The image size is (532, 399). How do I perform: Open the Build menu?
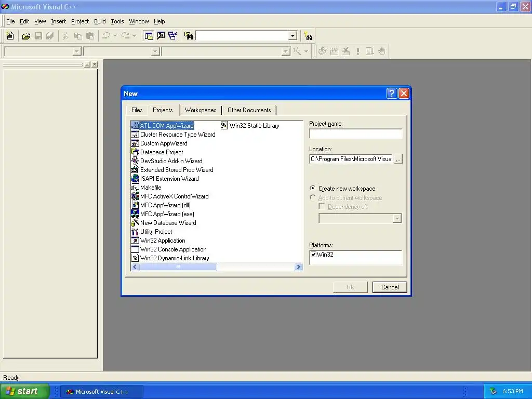(x=100, y=21)
